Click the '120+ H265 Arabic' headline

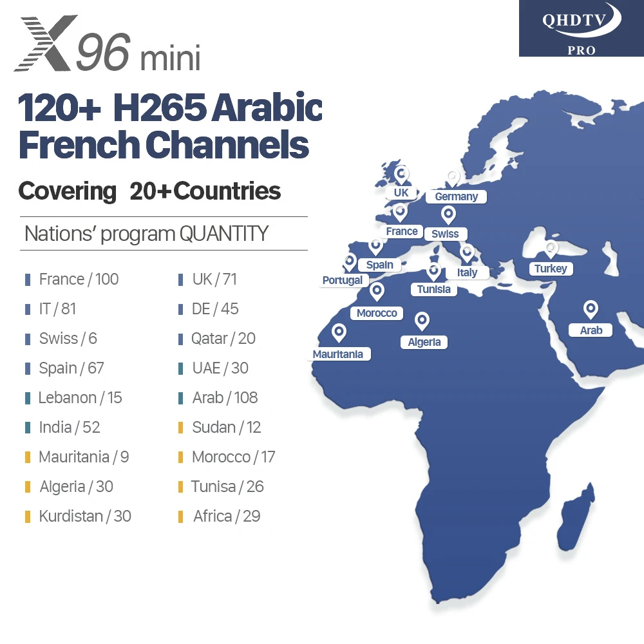coord(170,108)
